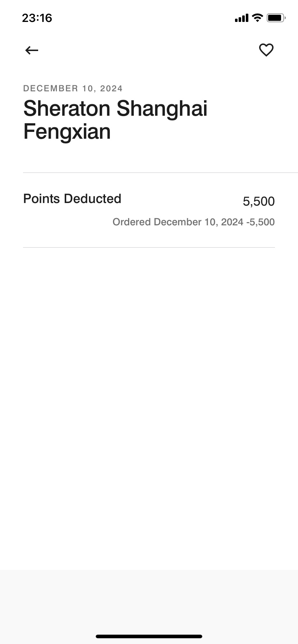
Task: Tap the divider line below the points row
Action: [x=149, y=248]
